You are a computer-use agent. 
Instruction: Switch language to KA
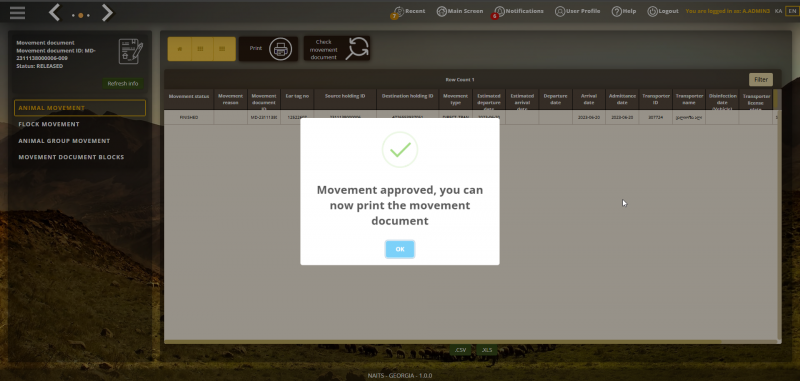tap(778, 11)
